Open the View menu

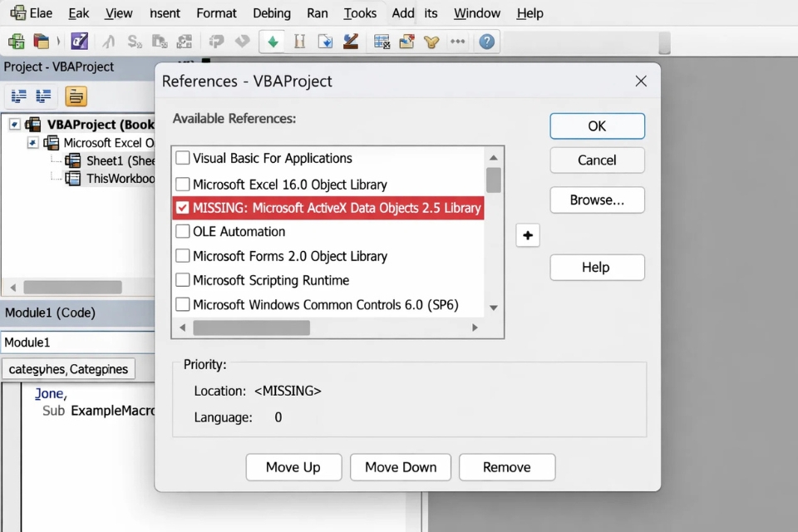118,12
